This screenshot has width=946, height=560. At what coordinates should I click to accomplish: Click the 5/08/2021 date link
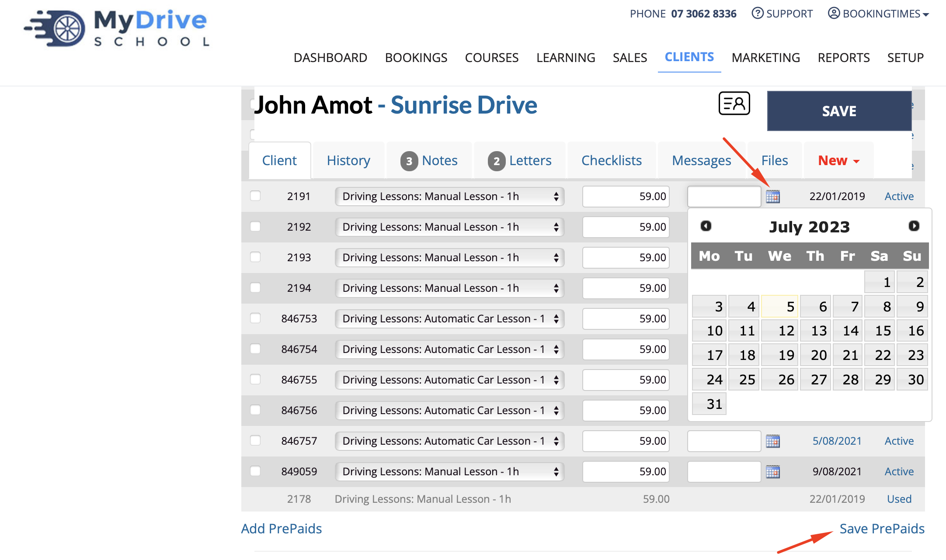tap(837, 441)
